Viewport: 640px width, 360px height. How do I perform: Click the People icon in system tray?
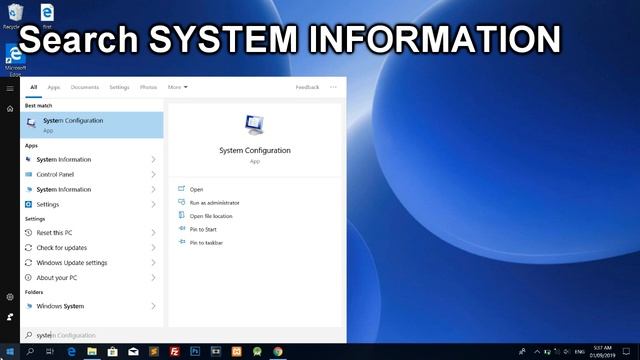coord(522,351)
